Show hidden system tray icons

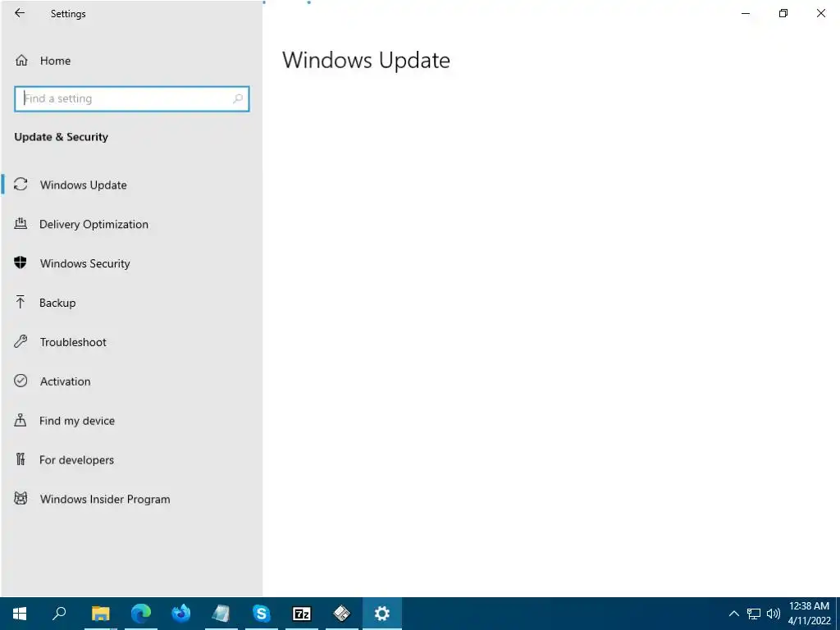tap(734, 614)
